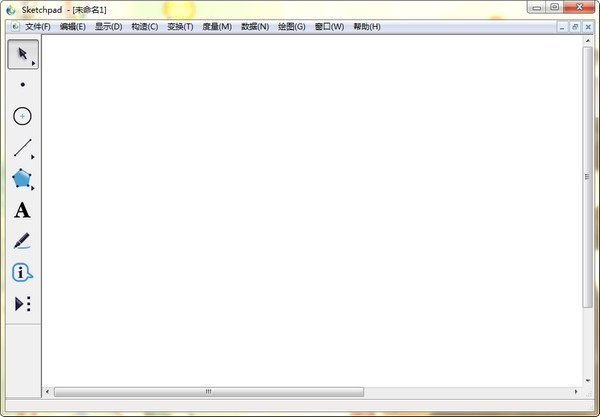Click the scroll right arrow button

click(575, 391)
